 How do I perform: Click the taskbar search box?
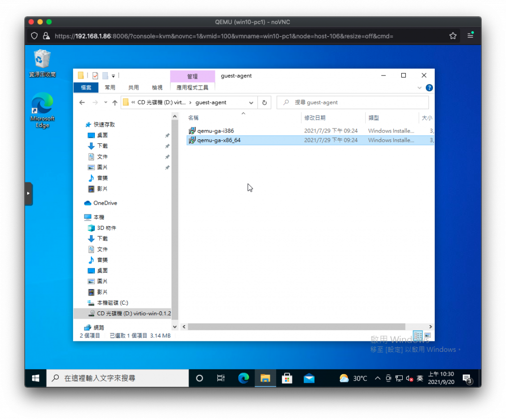(118, 378)
